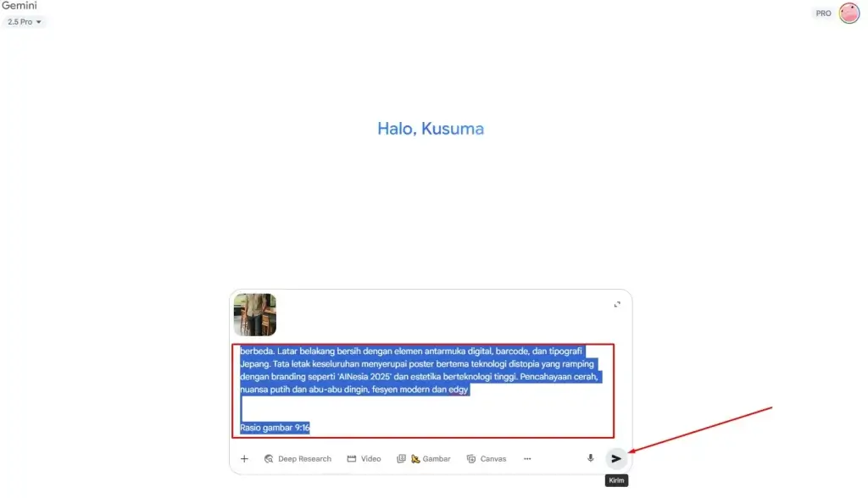Screen dimensions: 868x498
Task: Select the Gambar image tool label
Action: [437, 459]
